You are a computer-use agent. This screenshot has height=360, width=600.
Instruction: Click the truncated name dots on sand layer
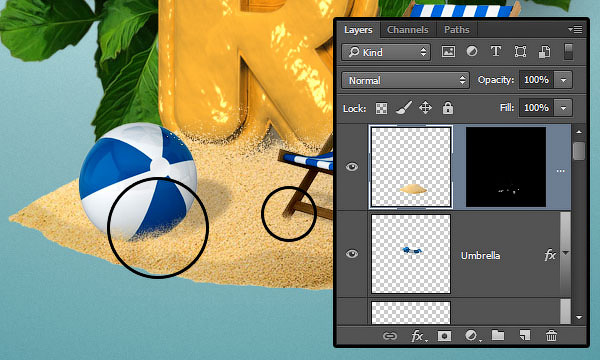(x=561, y=171)
